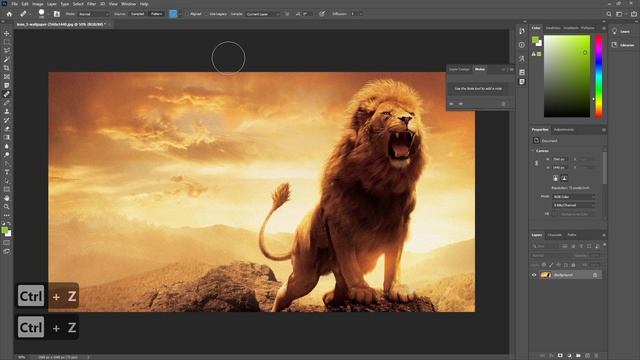Open the Libraries panel button
640x360 pixels.
point(623,45)
